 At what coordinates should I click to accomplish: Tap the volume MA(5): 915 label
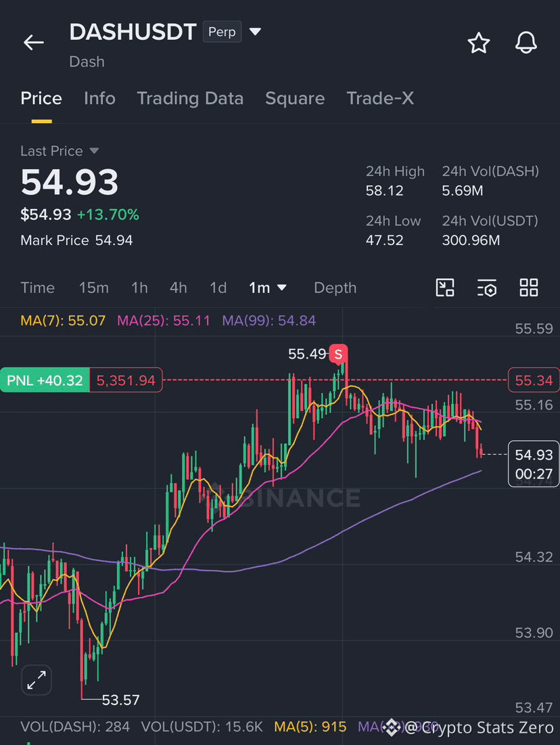click(310, 727)
